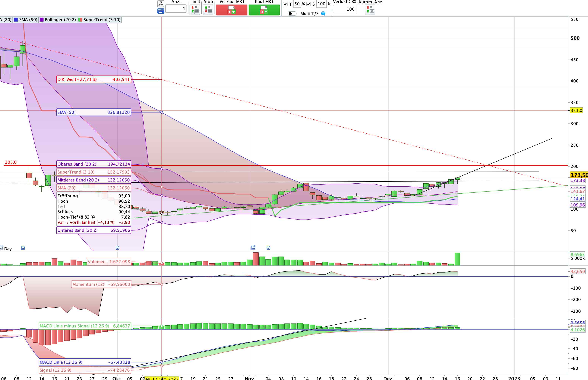Uncheck the T target checkbox
588x380 pixels.
click(x=285, y=4)
